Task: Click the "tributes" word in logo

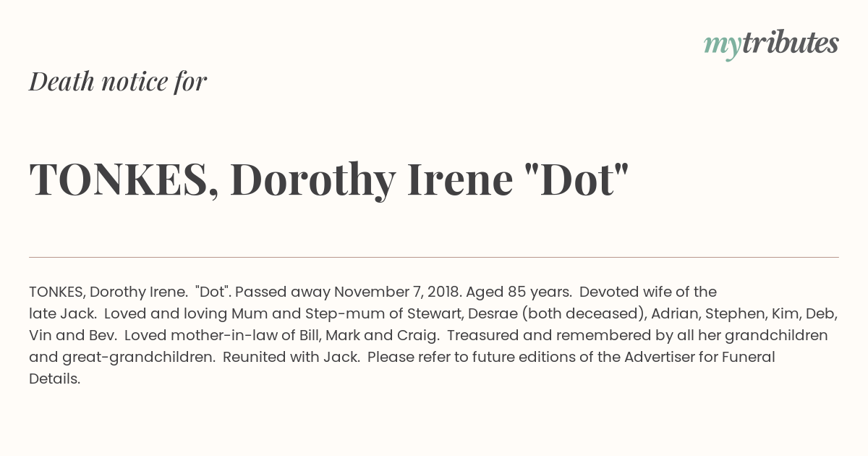Action: 790,43
